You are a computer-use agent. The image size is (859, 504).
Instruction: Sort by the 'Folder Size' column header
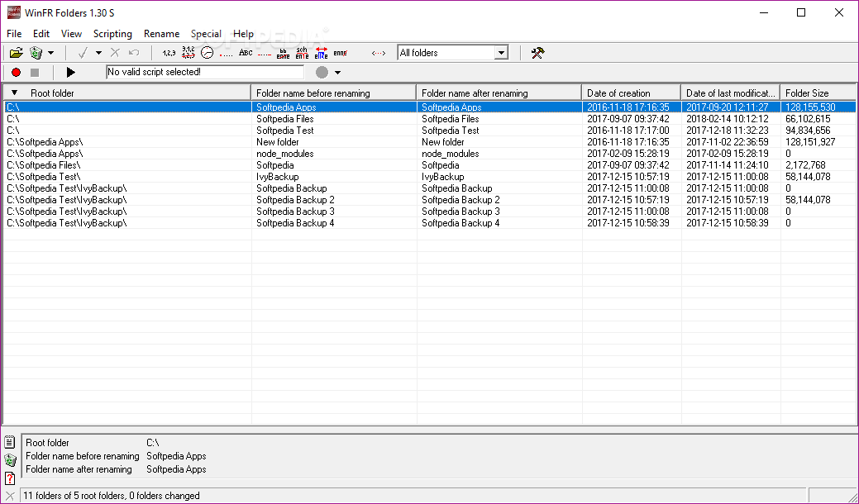[x=818, y=93]
